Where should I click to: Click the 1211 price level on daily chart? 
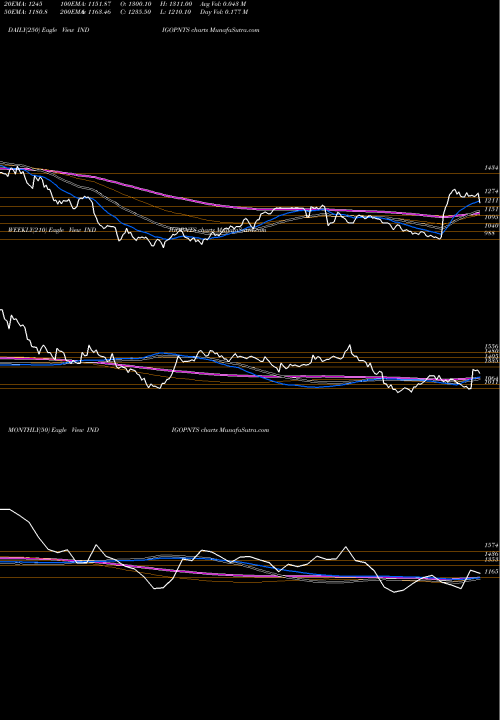point(491,201)
